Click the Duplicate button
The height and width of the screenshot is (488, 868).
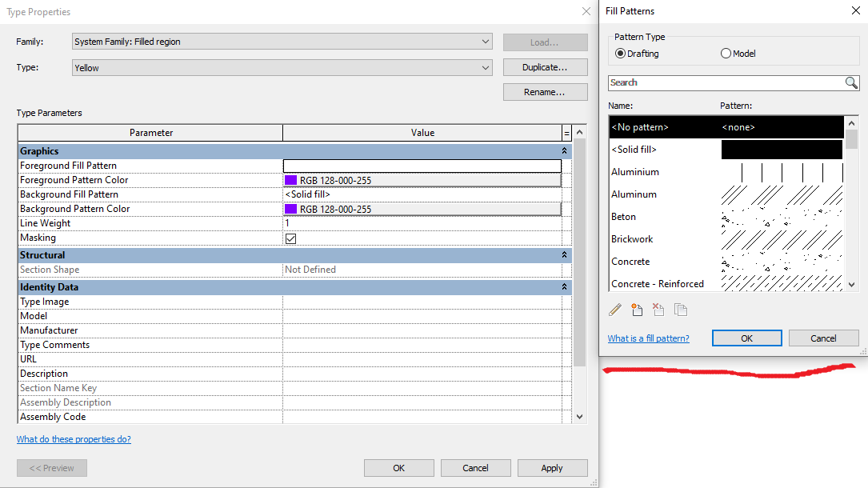(545, 66)
